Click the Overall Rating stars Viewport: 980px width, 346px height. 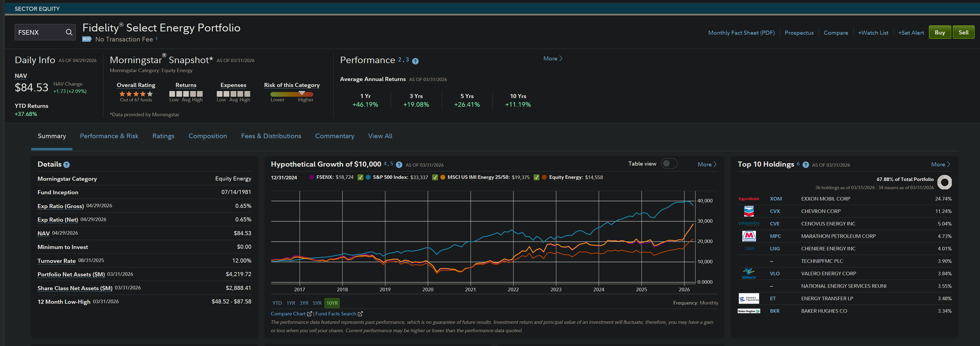point(136,94)
